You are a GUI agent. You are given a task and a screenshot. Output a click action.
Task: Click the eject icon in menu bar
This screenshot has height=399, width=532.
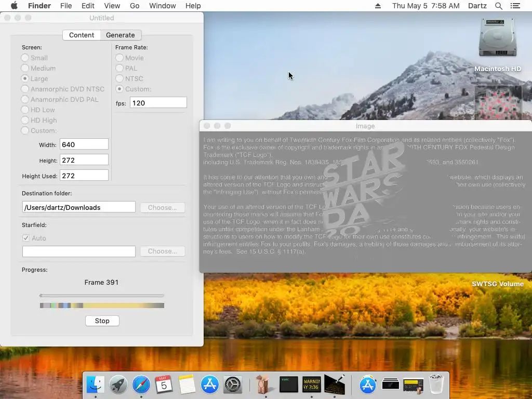378,6
